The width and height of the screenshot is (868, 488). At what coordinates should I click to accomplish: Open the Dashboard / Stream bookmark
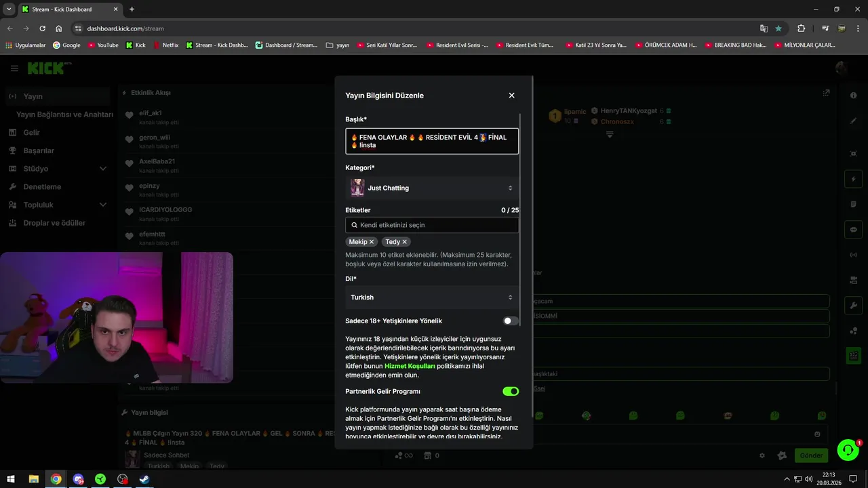[286, 45]
